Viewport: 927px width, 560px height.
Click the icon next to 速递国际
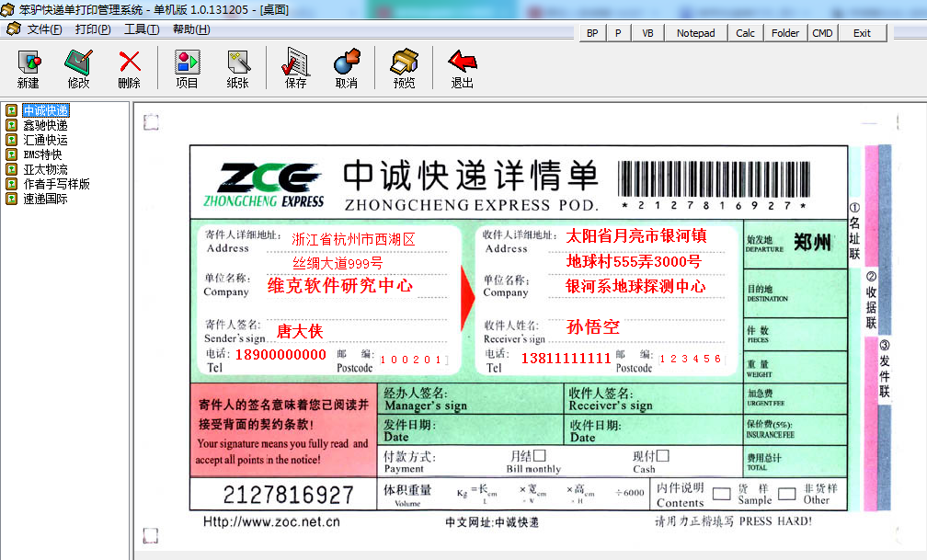[11, 199]
